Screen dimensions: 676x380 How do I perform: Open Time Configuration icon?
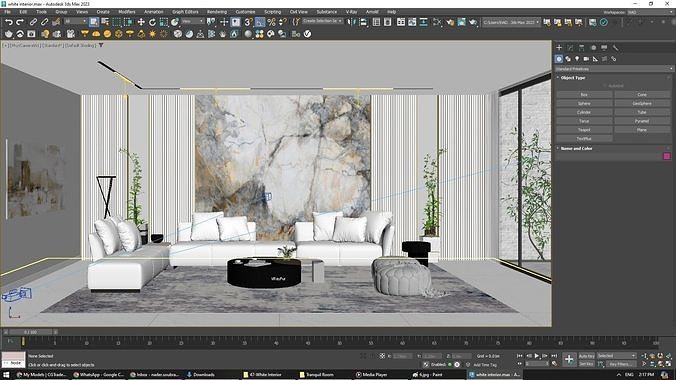tap(554, 364)
